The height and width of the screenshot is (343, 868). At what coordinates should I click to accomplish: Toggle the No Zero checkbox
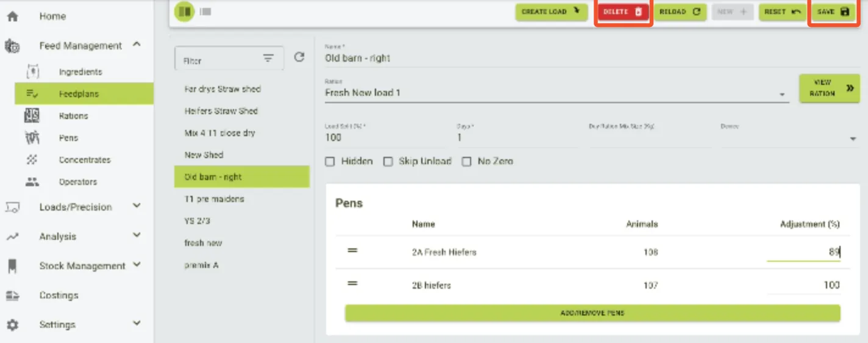point(467,162)
